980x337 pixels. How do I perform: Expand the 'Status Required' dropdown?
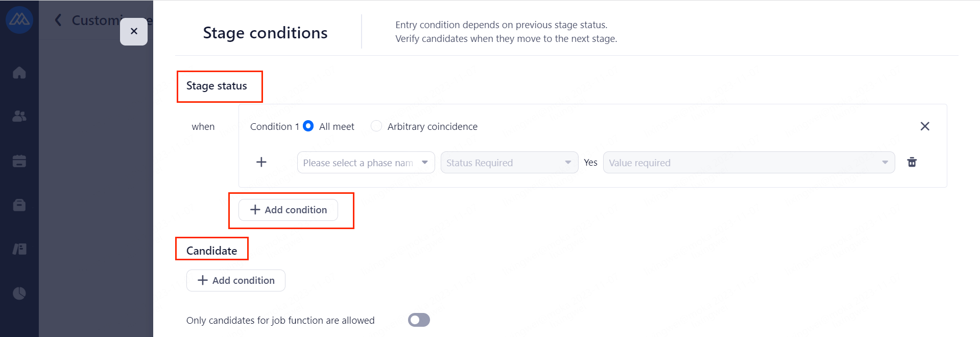click(x=509, y=163)
